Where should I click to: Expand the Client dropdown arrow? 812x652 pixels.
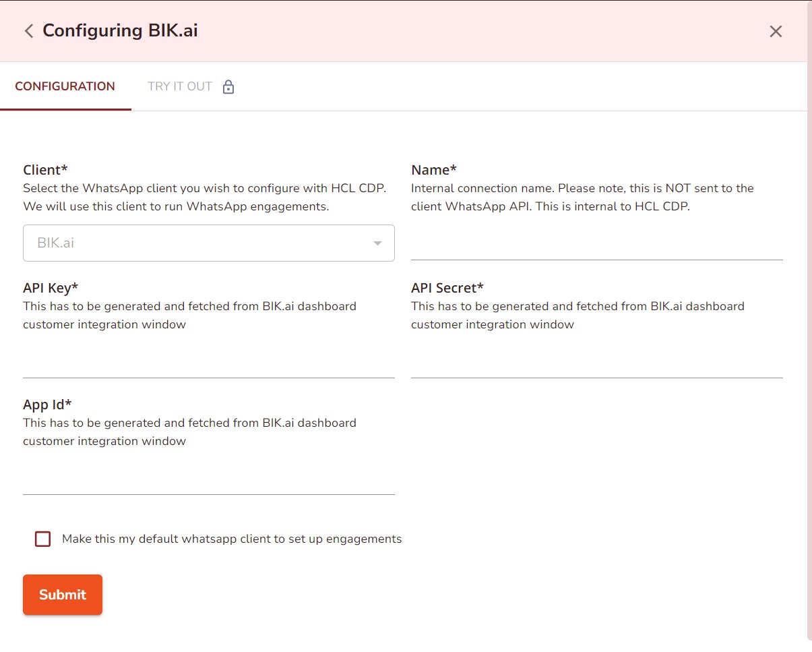click(x=378, y=243)
